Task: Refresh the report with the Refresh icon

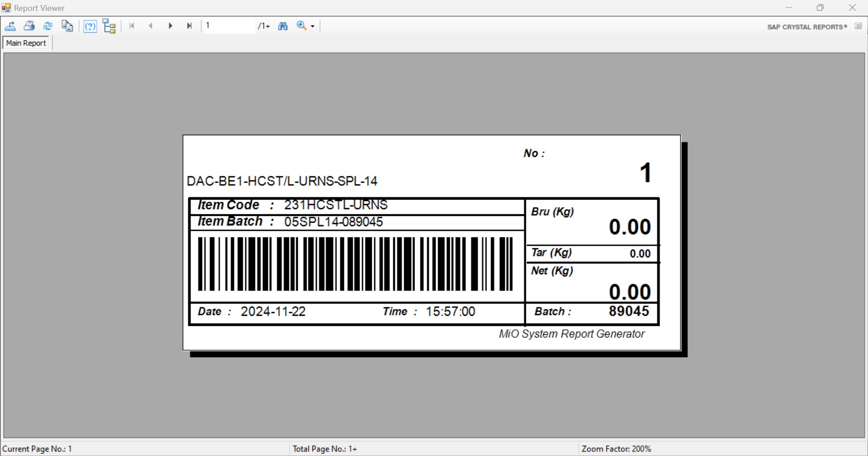Action: click(48, 26)
